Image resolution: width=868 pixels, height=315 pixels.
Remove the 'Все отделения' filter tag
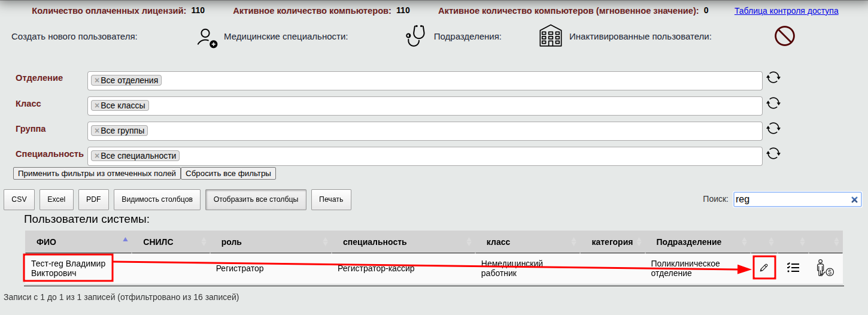tap(97, 80)
